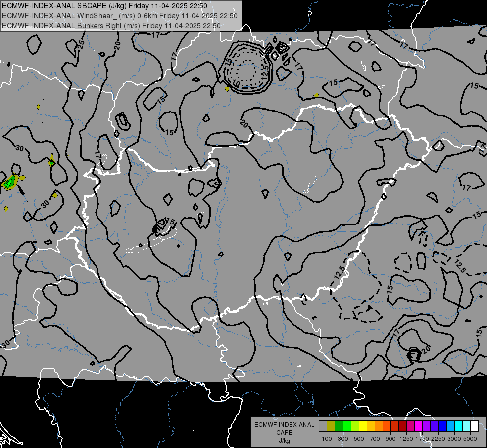Viewport: 487px width, 448px height.
Task: Click the 900 legend tick label
Action: pos(390,439)
